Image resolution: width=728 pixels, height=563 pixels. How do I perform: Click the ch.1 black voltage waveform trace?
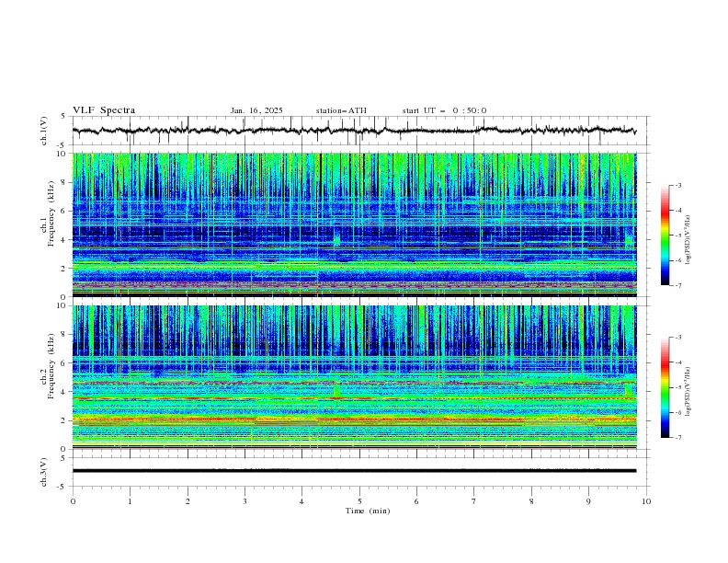point(354,131)
